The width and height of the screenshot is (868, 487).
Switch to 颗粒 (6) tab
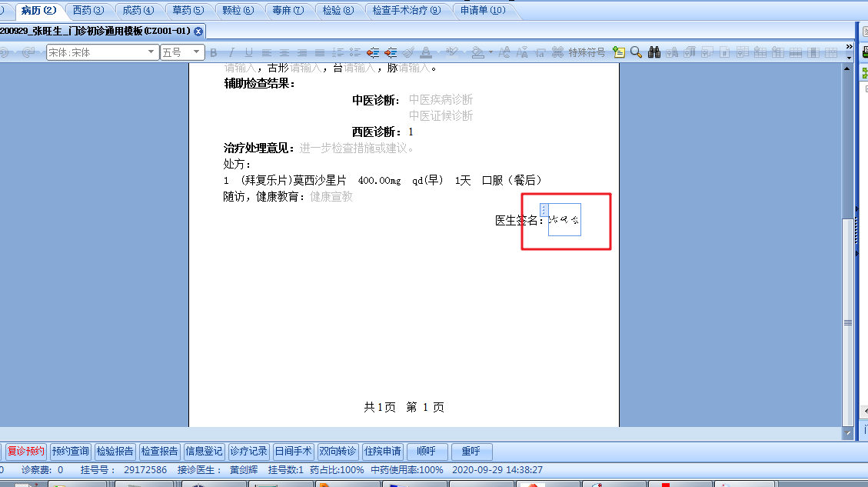pos(238,11)
